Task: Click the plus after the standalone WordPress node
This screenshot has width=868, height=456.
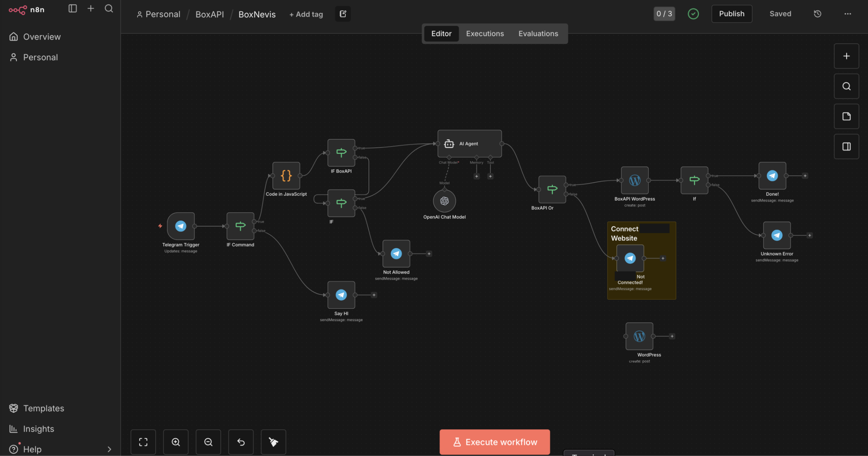Action: pos(672,336)
